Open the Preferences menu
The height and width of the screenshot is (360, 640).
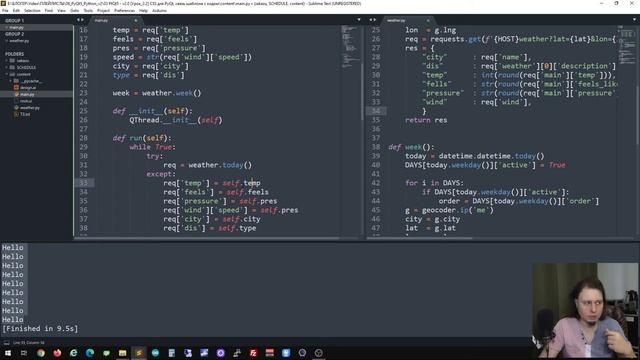[x=124, y=11]
